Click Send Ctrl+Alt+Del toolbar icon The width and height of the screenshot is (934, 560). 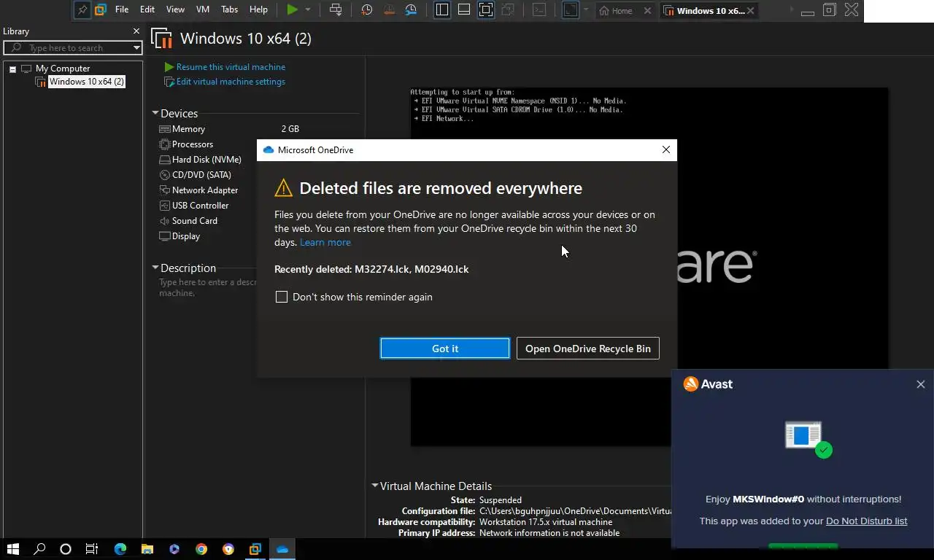pyautogui.click(x=336, y=10)
